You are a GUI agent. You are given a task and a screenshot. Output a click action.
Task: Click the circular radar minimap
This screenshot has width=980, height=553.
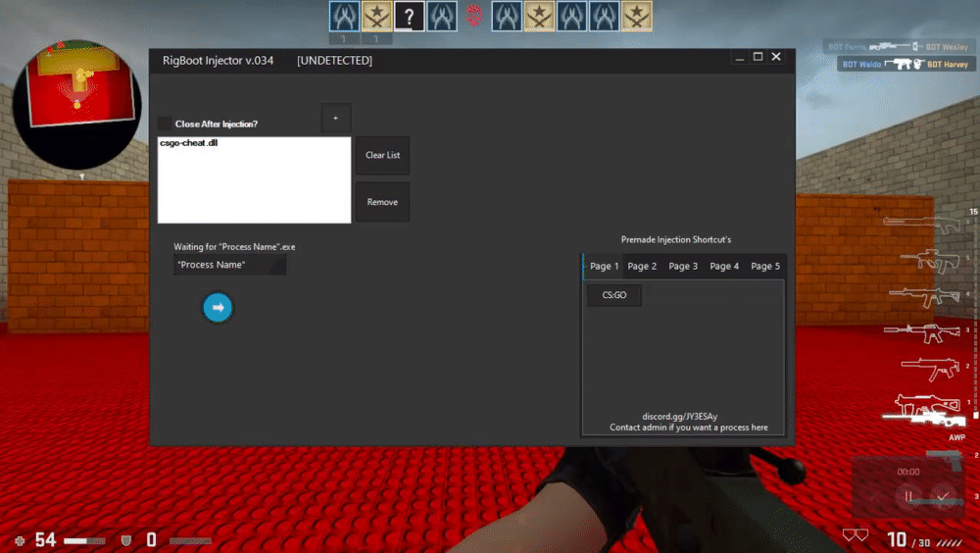[76, 105]
